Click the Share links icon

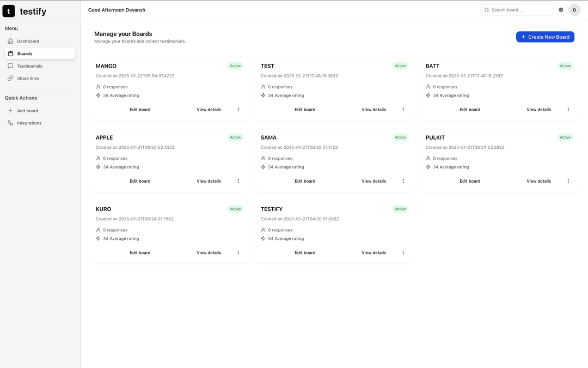tap(10, 78)
